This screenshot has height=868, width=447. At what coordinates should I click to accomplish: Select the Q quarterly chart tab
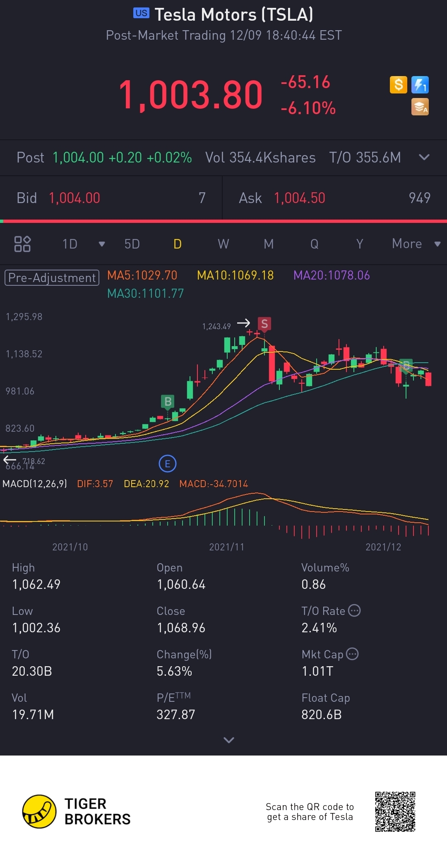pos(315,244)
